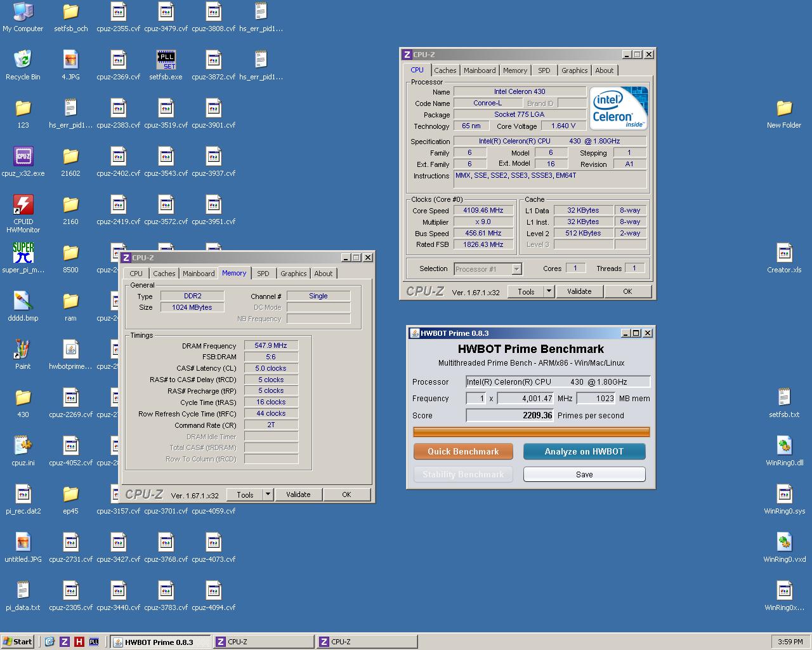The height and width of the screenshot is (650, 812).
Task: Click DRAM Frequency value 547.9 MHz
Action: tap(271, 346)
